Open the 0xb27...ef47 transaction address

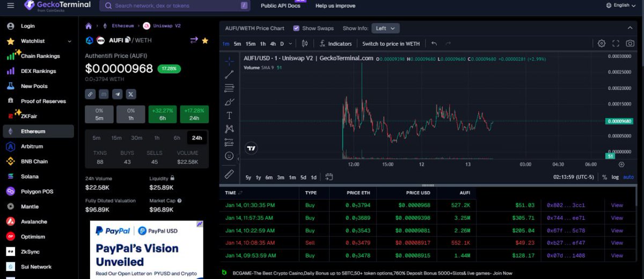tap(566, 243)
